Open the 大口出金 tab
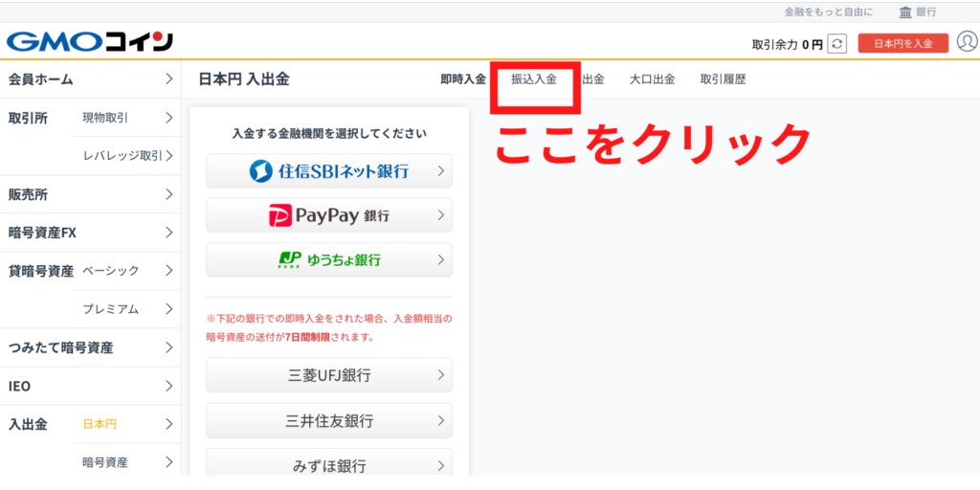The height and width of the screenshot is (490, 980). coord(652,79)
